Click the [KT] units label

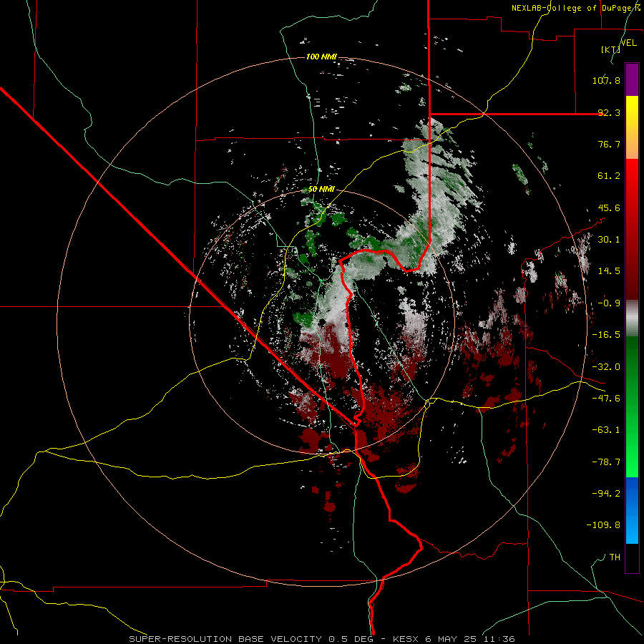[x=611, y=49]
